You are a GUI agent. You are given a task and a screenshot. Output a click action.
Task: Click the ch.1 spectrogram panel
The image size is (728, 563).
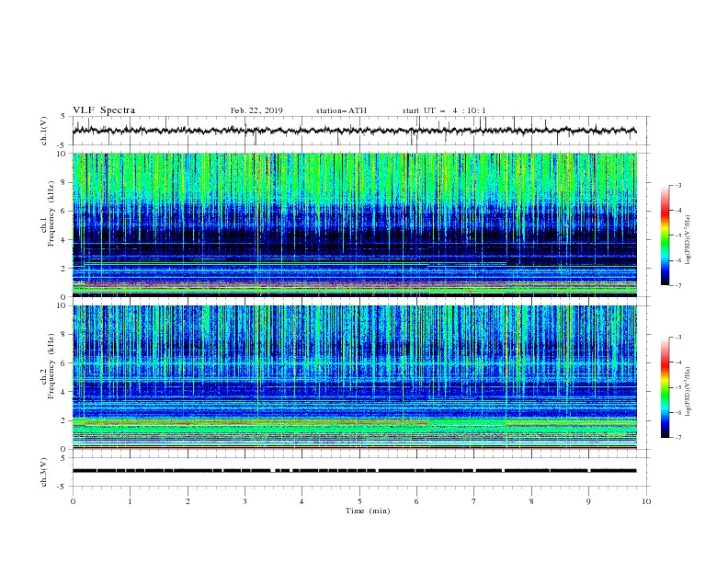pos(355,224)
